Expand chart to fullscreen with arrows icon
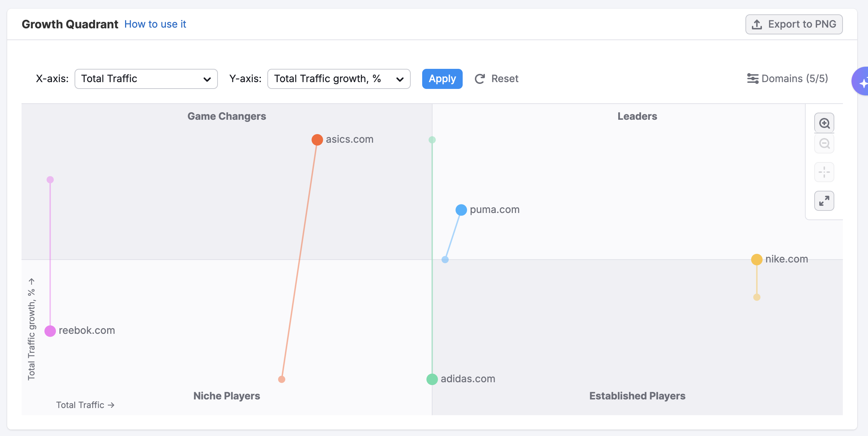 coord(824,201)
